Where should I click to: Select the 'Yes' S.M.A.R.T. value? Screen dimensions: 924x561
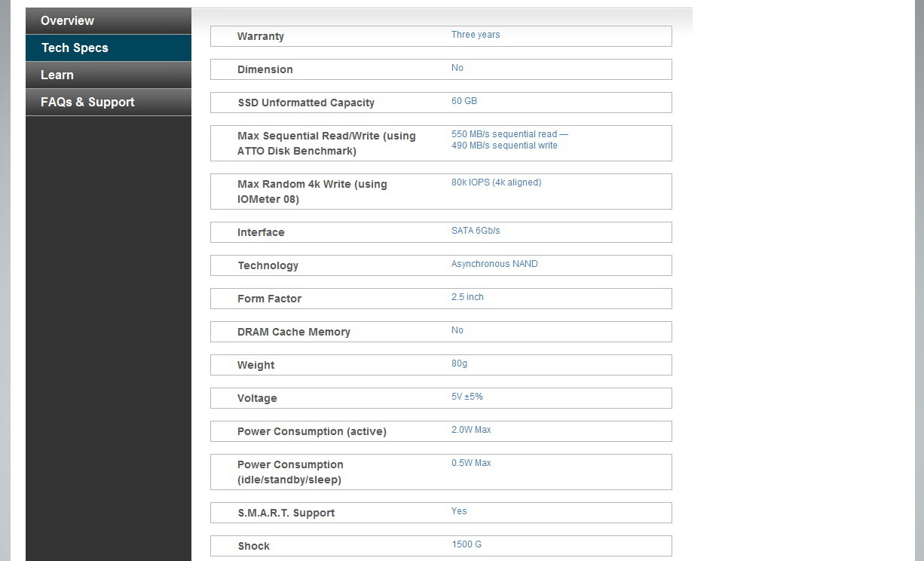(x=459, y=511)
